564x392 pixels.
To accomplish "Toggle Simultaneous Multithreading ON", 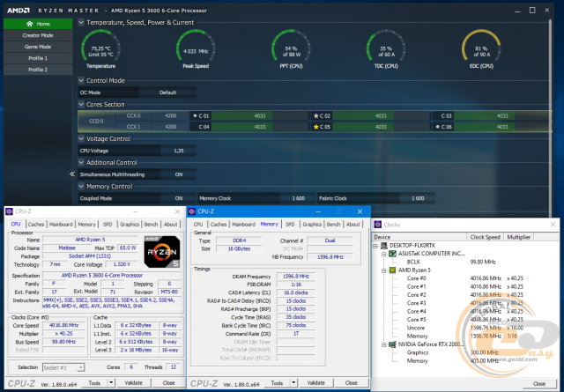I will pos(179,174).
